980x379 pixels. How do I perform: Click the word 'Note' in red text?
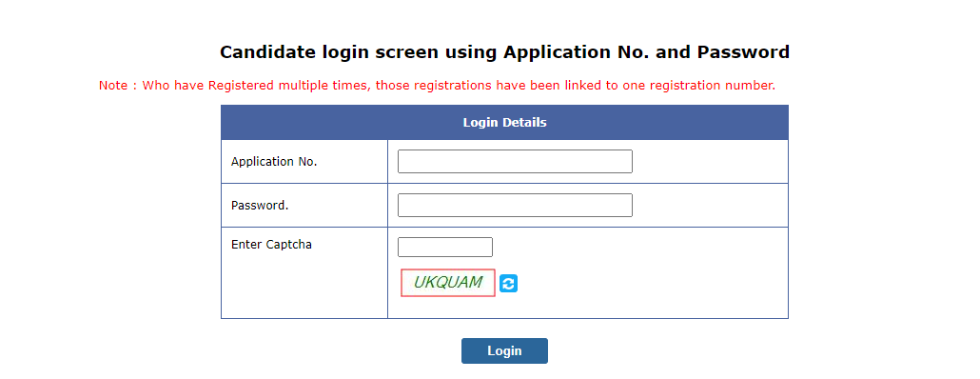click(x=113, y=86)
